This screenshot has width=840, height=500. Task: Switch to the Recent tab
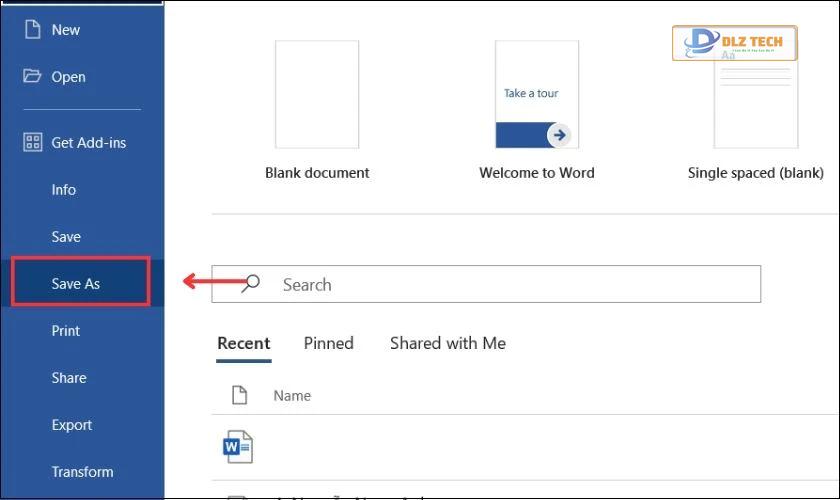[244, 344]
